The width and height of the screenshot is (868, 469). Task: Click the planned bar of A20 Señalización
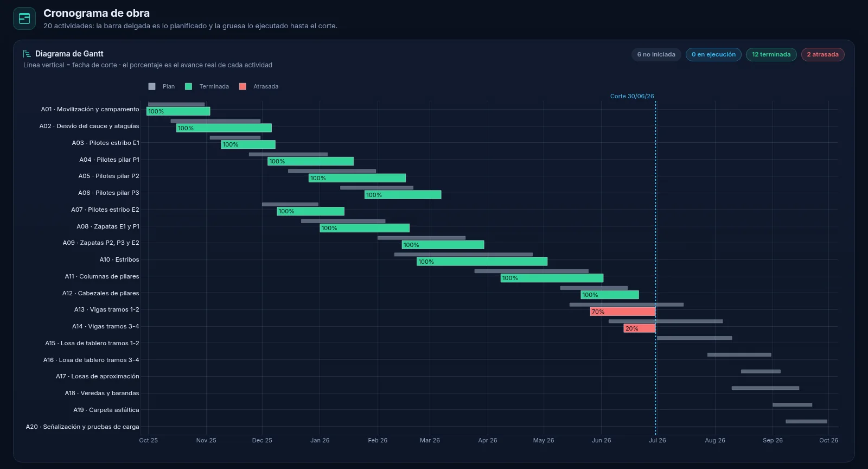tap(806, 422)
